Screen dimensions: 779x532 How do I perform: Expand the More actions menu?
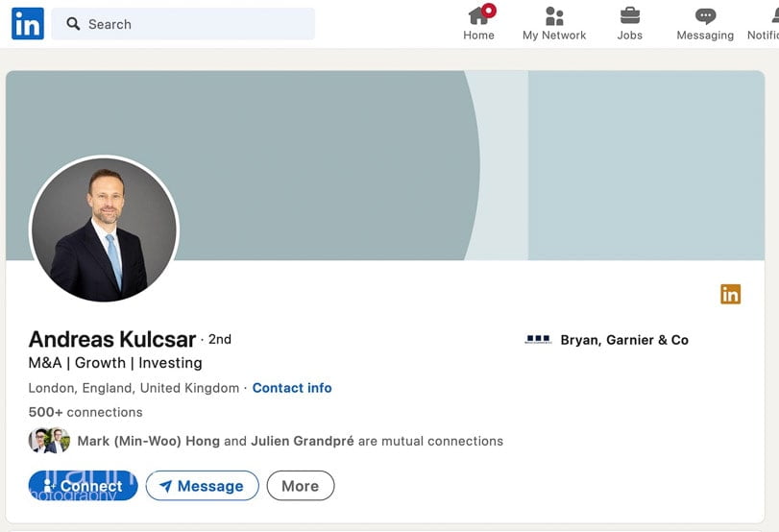tap(300, 486)
